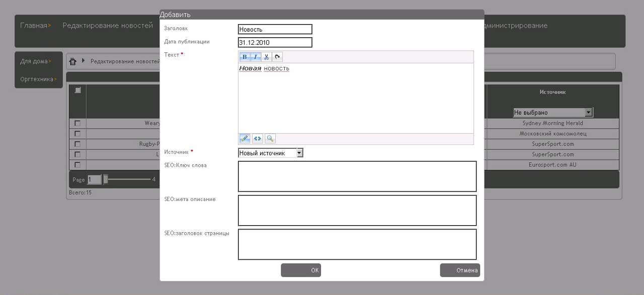Image resolution: width=644 pixels, height=295 pixels.
Task: Open the Оргтехника sidebar menu item
Action: coord(38,79)
